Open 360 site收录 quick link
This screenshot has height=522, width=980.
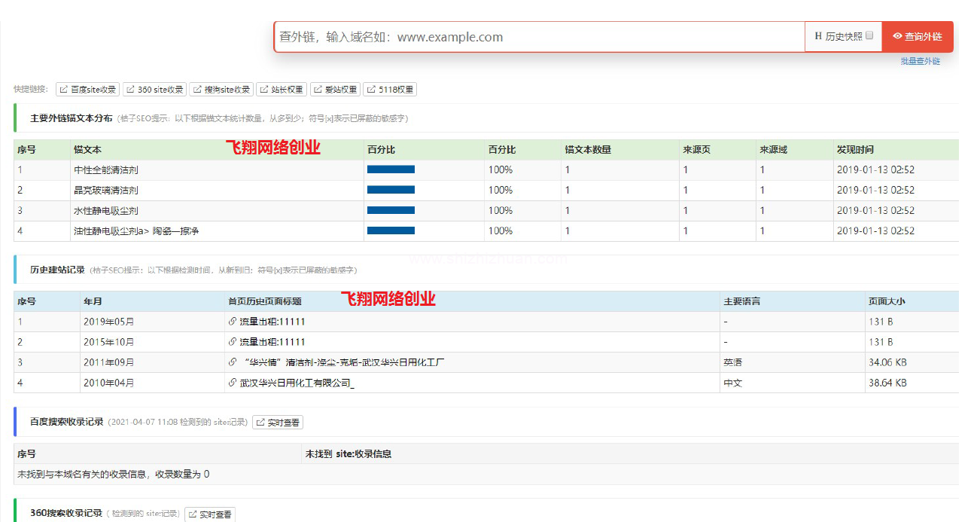pyautogui.click(x=154, y=90)
